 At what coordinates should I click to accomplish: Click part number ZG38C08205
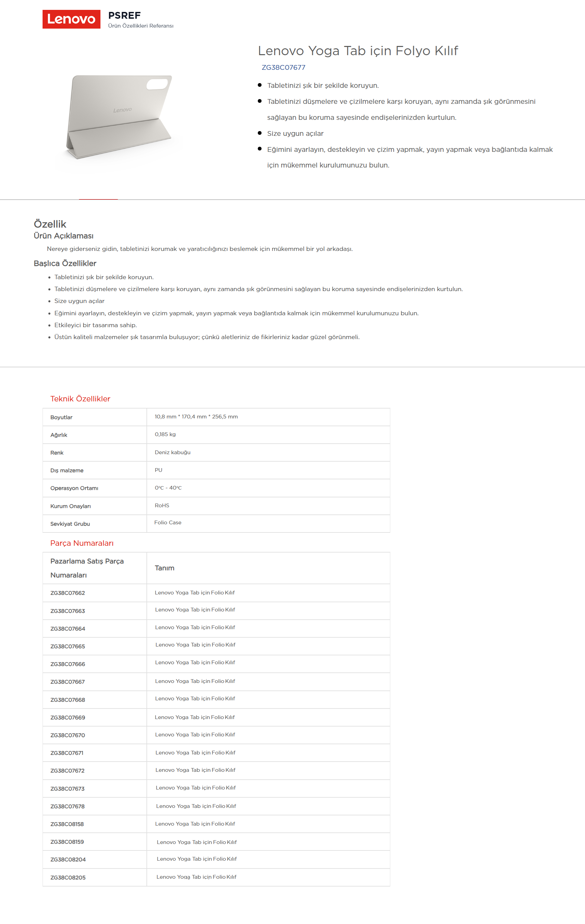pos(68,878)
